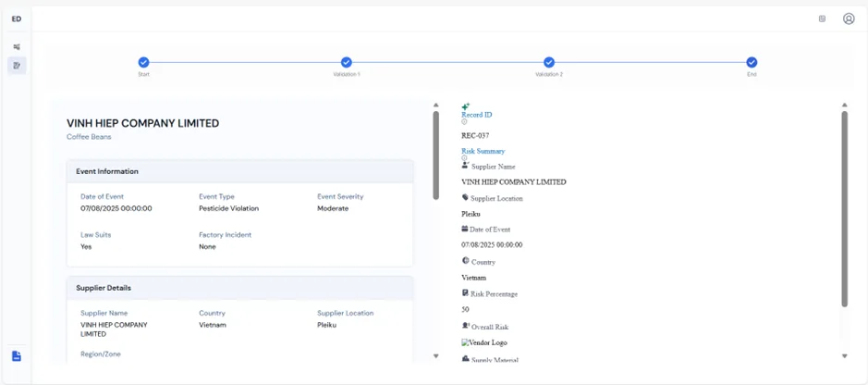This screenshot has height=385, width=868.
Task: Click the calendar icon beside Date of Event
Action: pyautogui.click(x=465, y=229)
